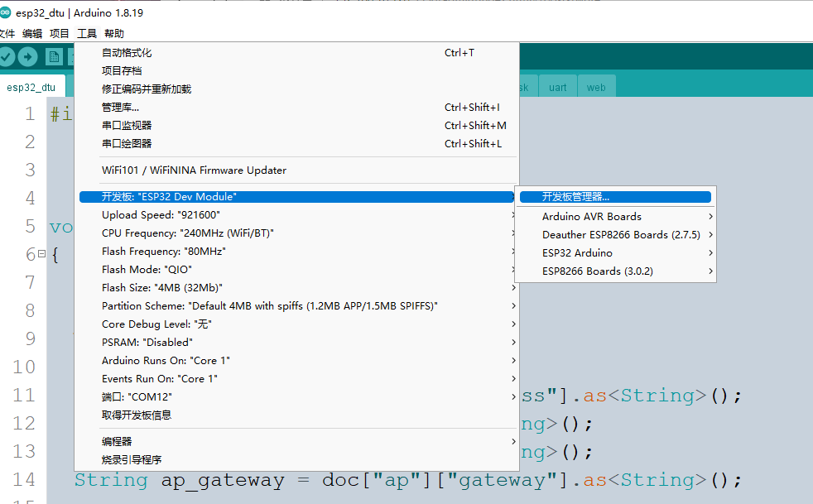This screenshot has width=813, height=504.
Task: Expand Flash Size: "4MB (32Mb)" submenu
Action: [297, 288]
